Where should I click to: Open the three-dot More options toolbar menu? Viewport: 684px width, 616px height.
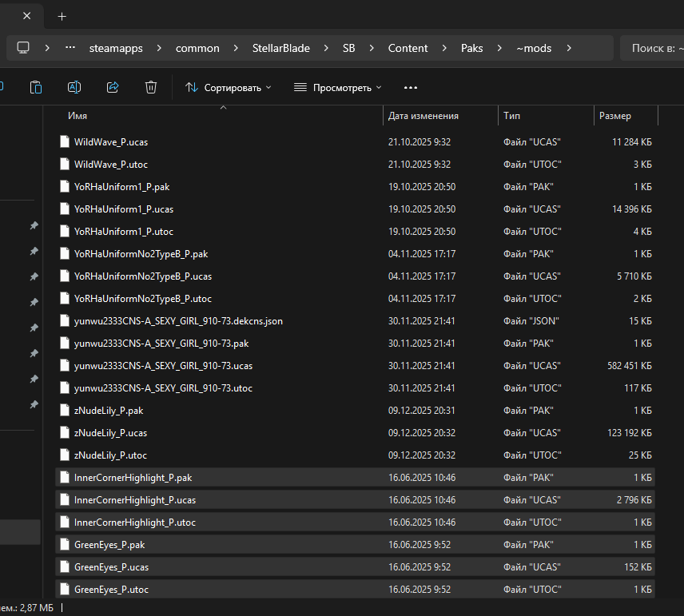[x=411, y=87]
